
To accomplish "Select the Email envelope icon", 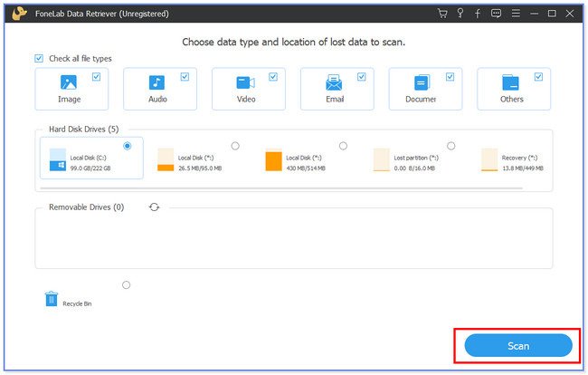I will pos(334,82).
